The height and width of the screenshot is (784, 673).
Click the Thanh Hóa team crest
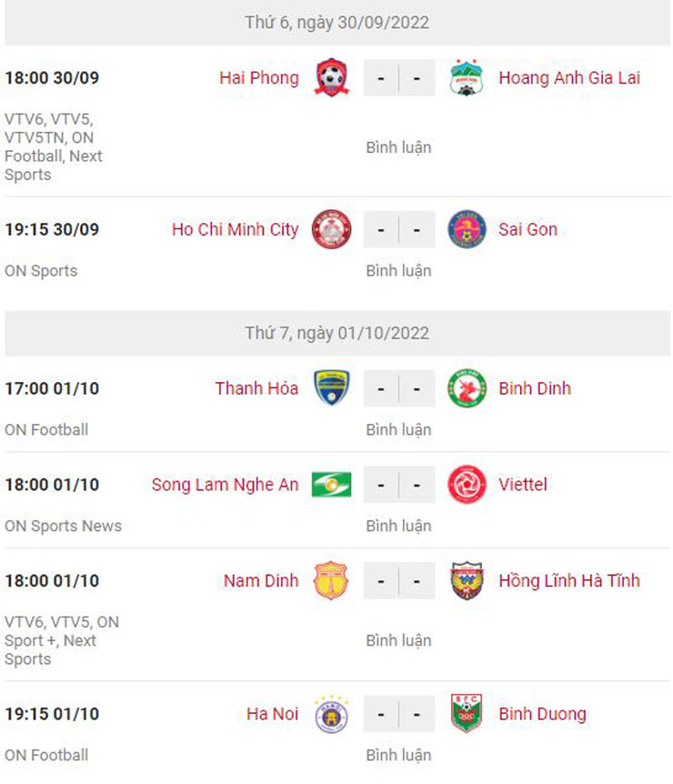tap(331, 388)
